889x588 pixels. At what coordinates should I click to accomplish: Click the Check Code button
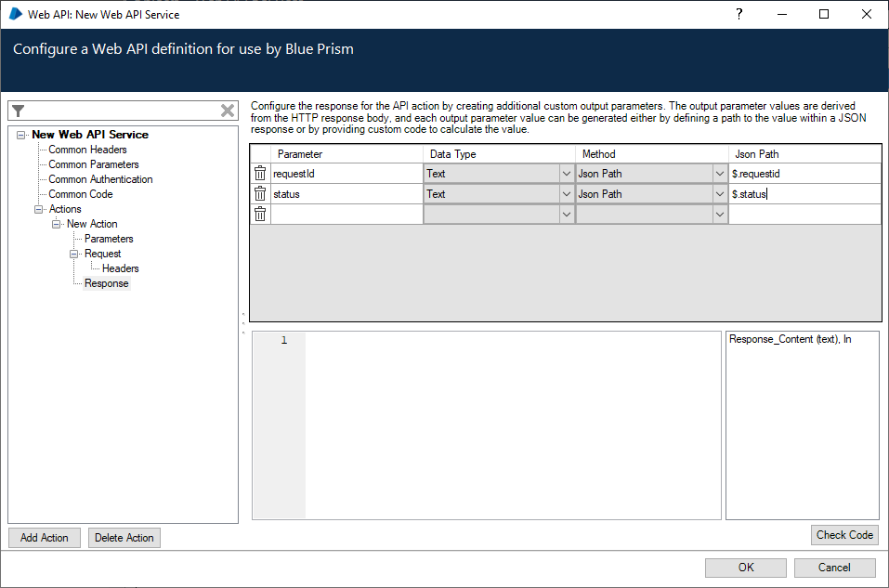pyautogui.click(x=844, y=535)
